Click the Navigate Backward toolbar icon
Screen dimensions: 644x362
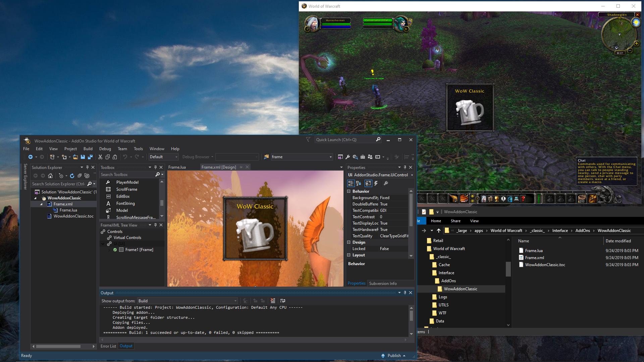[x=31, y=157]
